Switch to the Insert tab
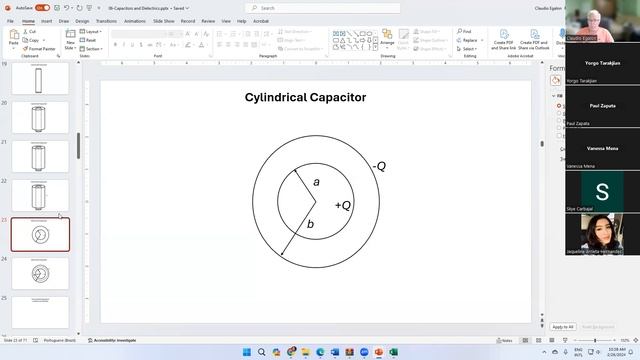The image size is (640, 360). [x=47, y=21]
